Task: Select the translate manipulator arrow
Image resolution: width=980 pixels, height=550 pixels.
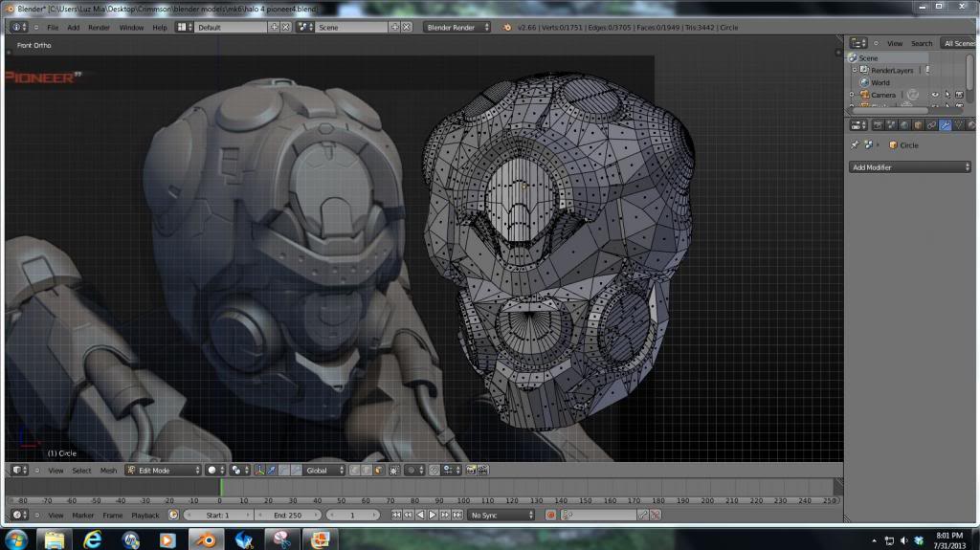Action: 271,470
